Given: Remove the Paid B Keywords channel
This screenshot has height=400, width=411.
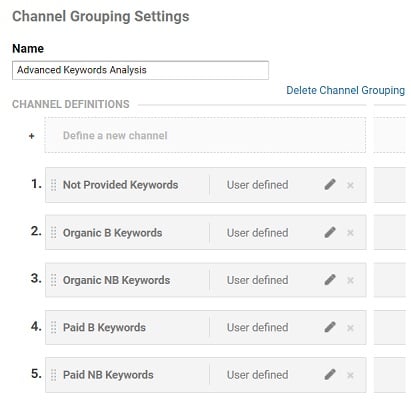Looking at the screenshot, I should click(350, 328).
